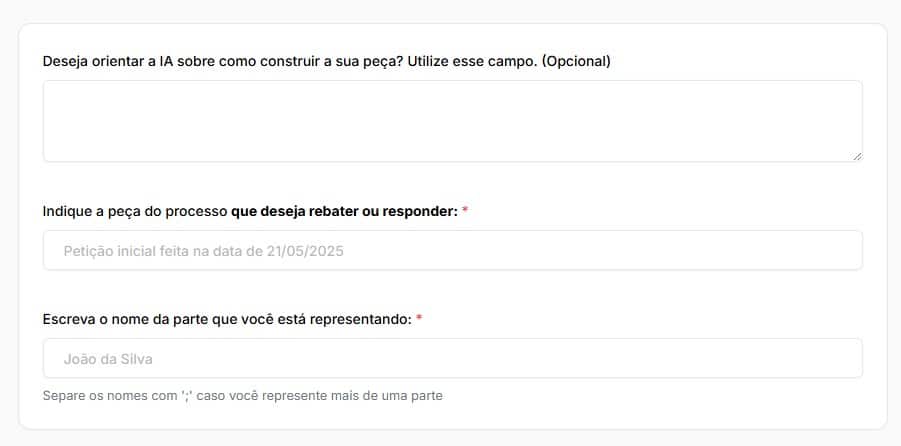This screenshot has height=446, width=901.
Task: Click the 'Indique a peça do processo' text
Action: (x=134, y=212)
